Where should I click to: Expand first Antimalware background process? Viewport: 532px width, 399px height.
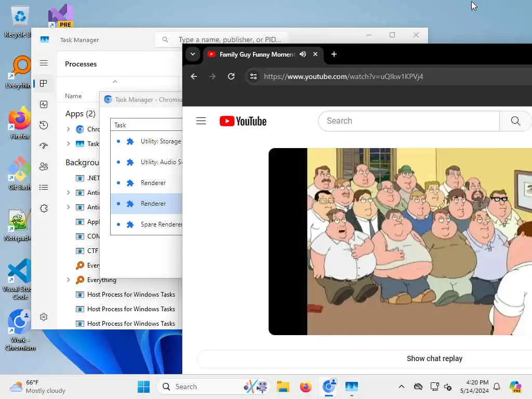pos(68,193)
